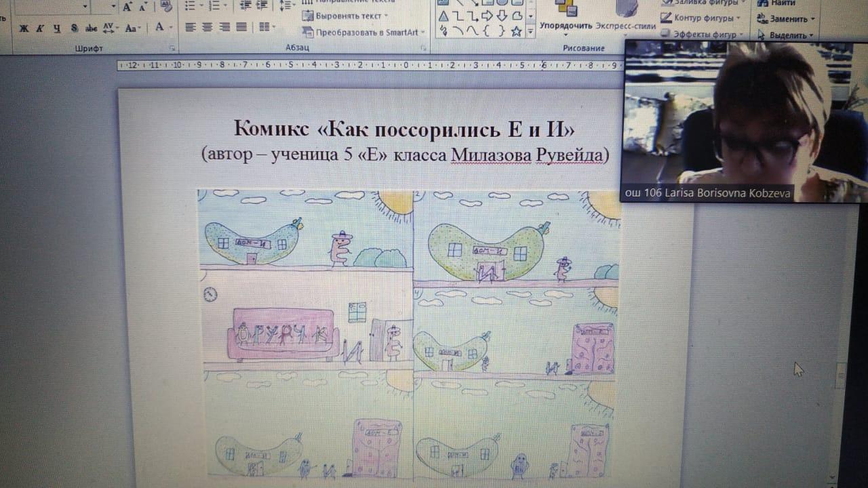Viewport: 868px width, 488px height.
Task: Apply strikethrough (abc) to text
Action: click(91, 28)
